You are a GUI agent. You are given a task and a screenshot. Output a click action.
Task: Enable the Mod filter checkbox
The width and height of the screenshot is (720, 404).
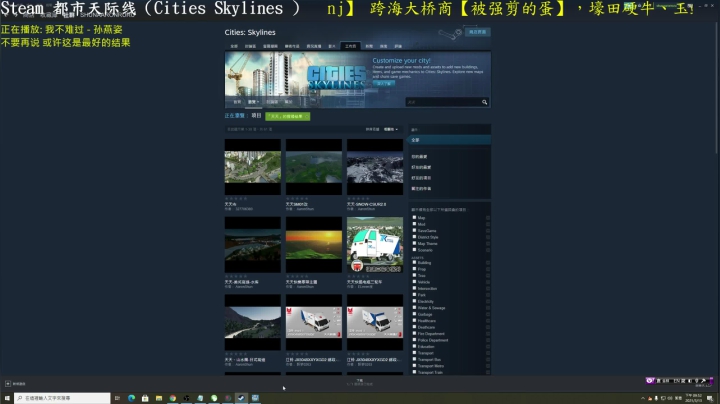[x=414, y=224]
